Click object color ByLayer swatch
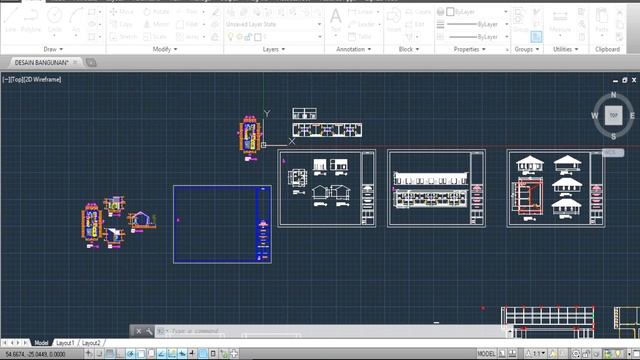Image resolution: width=640 pixels, height=360 pixels. click(450, 12)
